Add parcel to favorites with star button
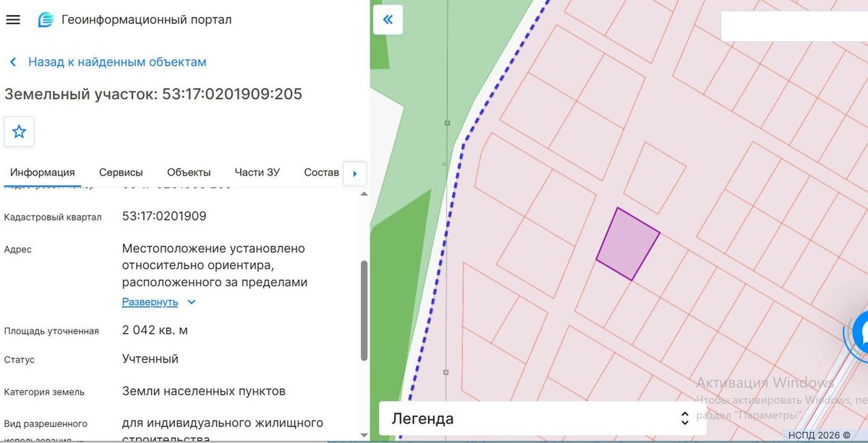The image size is (868, 443). coord(20,132)
